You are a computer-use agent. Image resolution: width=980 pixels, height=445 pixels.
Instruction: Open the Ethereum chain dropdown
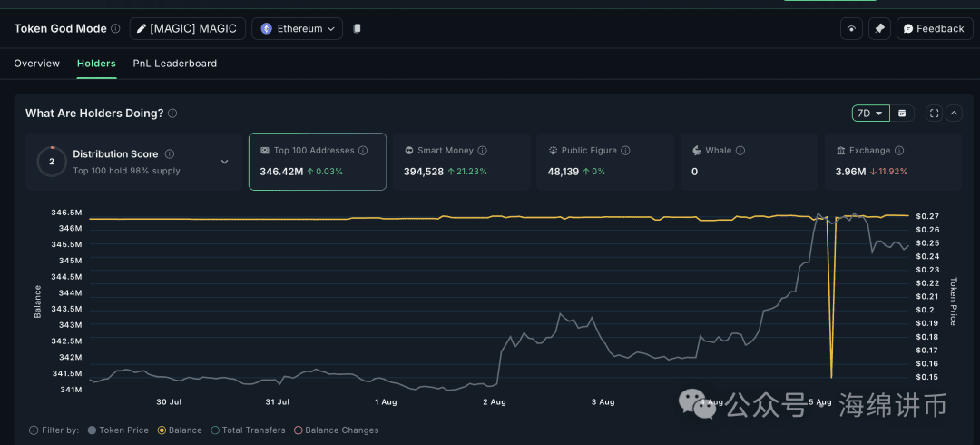[297, 29]
